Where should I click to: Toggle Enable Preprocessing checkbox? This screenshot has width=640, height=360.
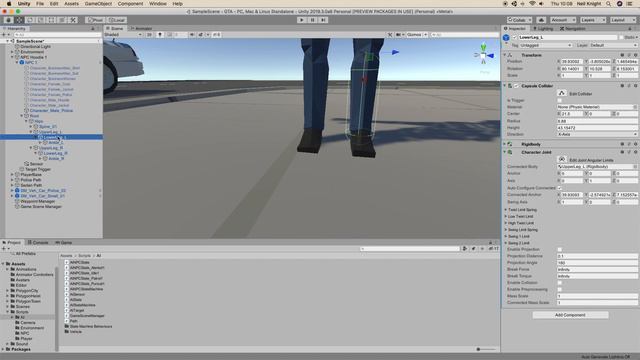560,289
